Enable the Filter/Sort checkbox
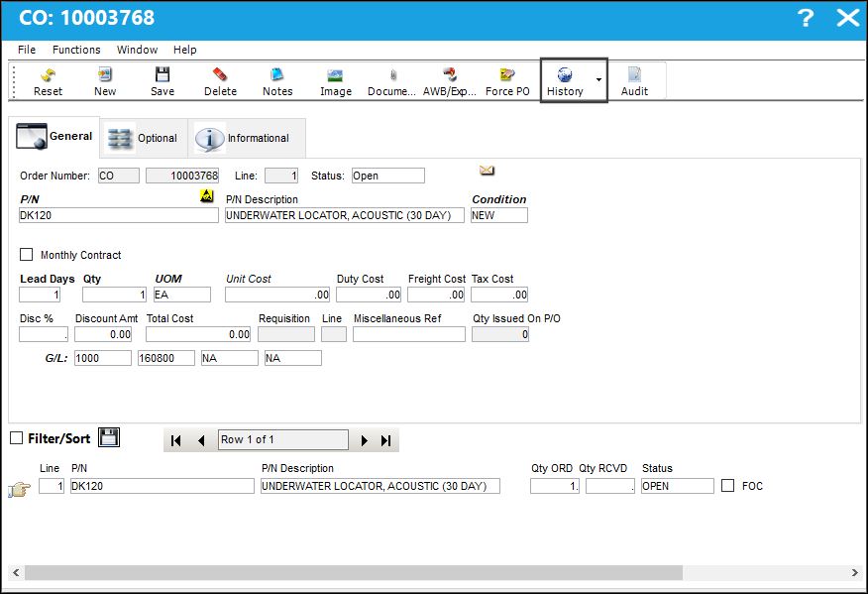 (17, 438)
